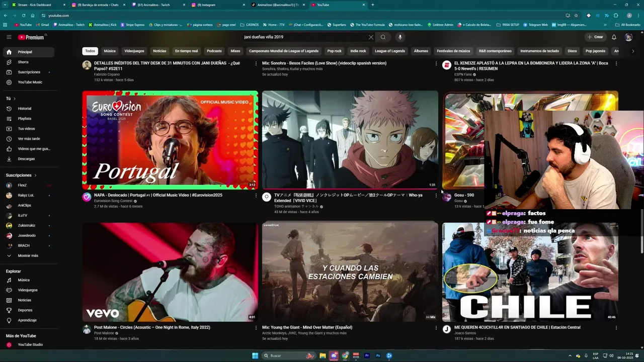Open options for DETALLES INÉDITOS video
This screenshot has width=644, height=362.
click(256, 64)
